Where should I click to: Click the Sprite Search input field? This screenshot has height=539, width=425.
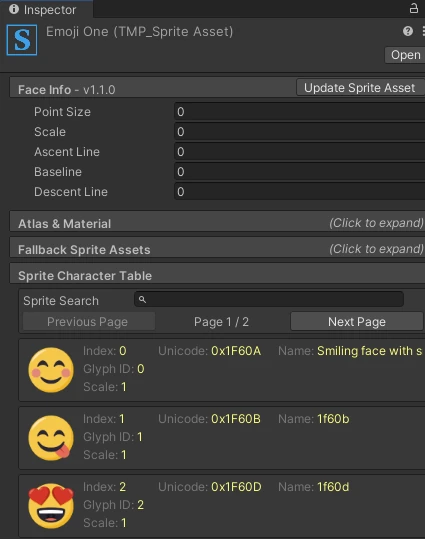pos(269,299)
